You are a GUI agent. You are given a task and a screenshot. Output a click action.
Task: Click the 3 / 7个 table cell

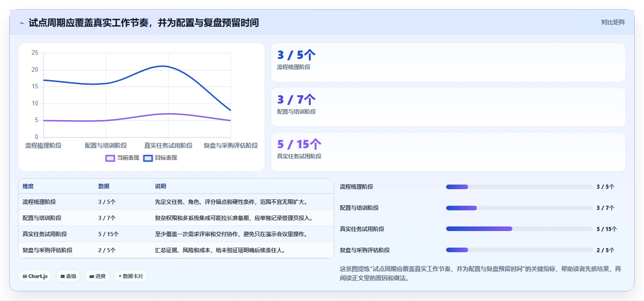pos(107,218)
